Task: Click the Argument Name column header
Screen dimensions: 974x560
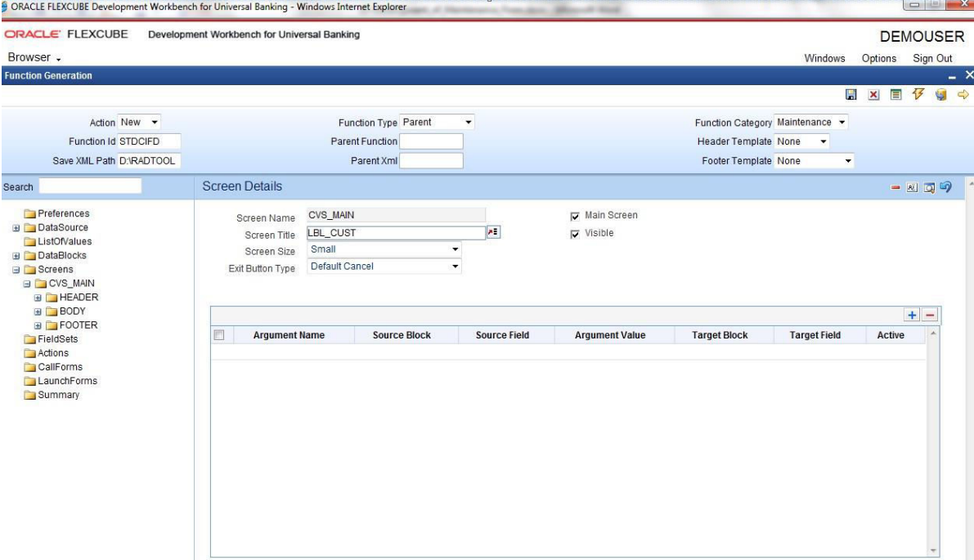Action: coord(289,335)
